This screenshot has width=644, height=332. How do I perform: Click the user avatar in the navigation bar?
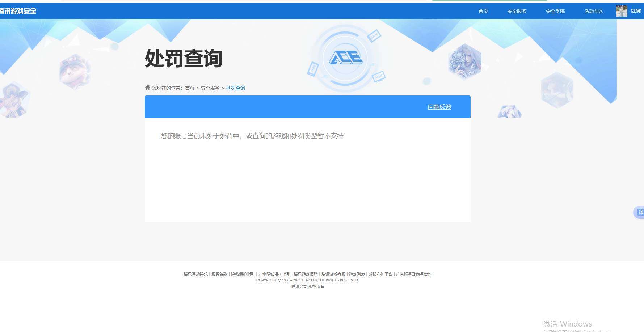(x=621, y=11)
